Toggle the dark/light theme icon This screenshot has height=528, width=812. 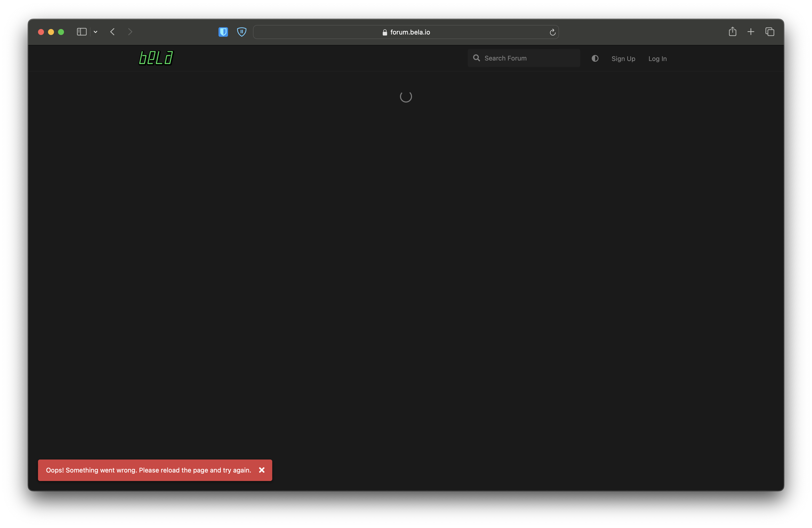click(595, 58)
